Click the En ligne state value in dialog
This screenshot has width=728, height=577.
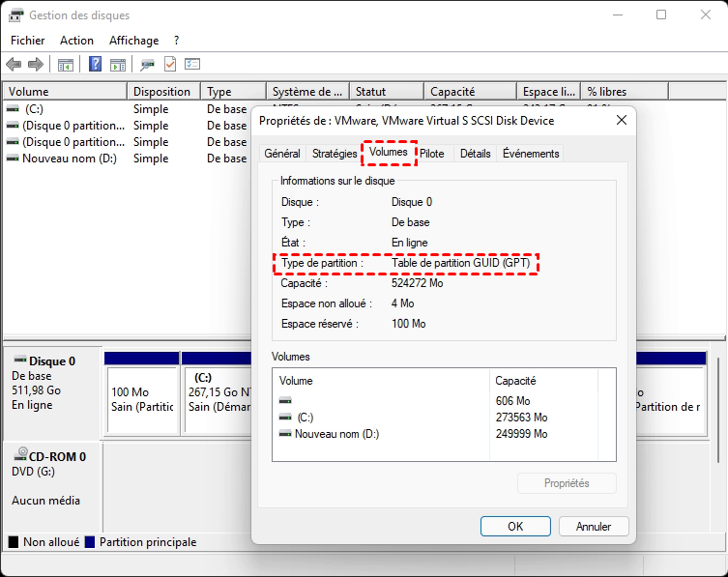coord(410,243)
